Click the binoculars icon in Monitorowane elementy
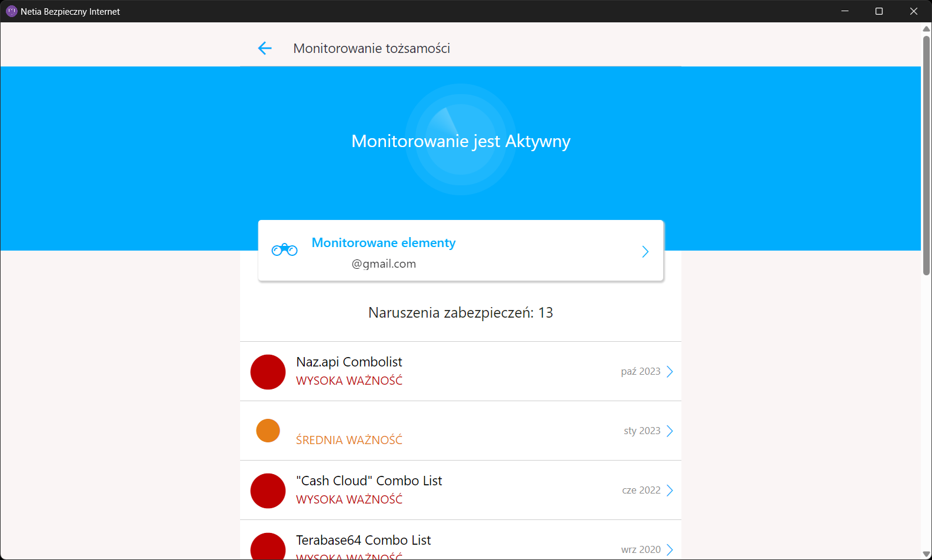Screen dimensions: 932x560 (x=284, y=250)
